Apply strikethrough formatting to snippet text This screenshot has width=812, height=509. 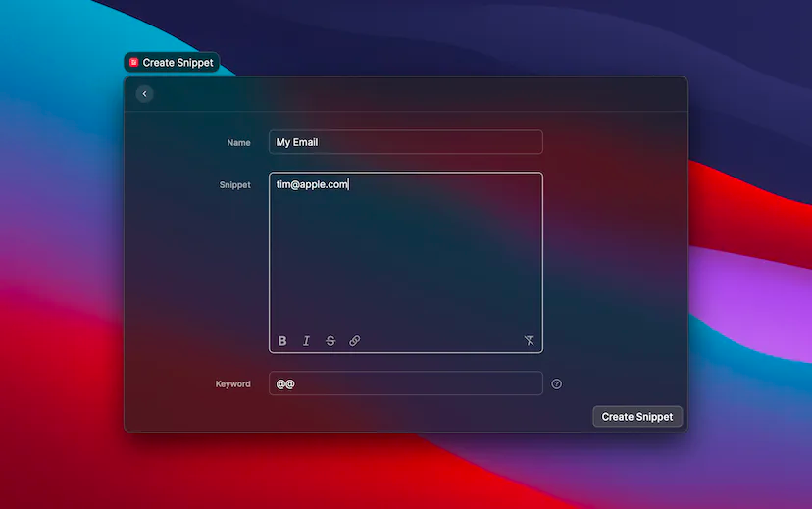[x=330, y=340]
